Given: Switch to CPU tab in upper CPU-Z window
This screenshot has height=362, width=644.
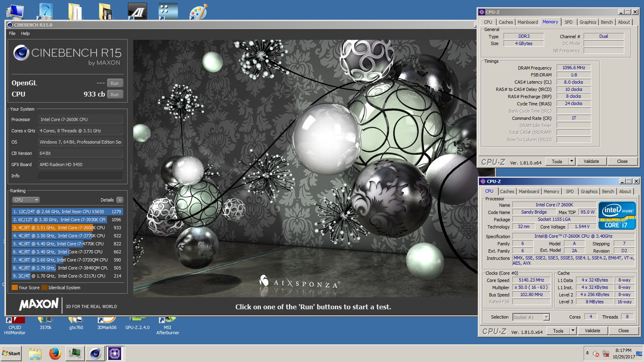Looking at the screenshot, I should click(488, 22).
